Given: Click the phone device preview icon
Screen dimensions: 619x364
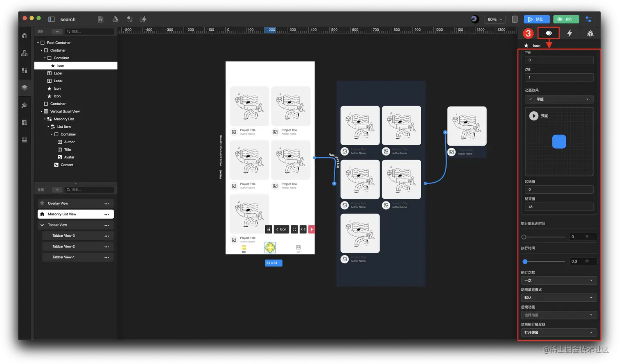Looking at the screenshot, I should click(x=515, y=19).
